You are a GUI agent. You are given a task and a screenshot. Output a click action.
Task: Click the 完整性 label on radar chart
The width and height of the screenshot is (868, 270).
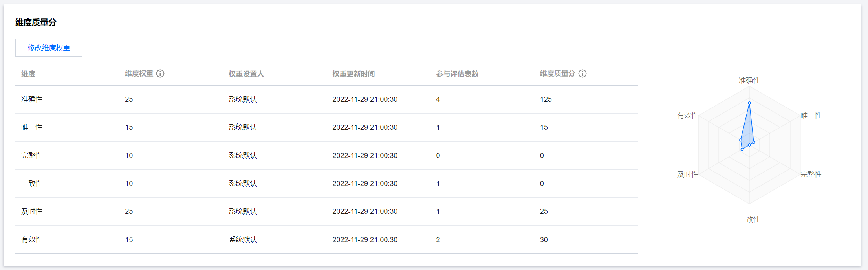tap(811, 174)
